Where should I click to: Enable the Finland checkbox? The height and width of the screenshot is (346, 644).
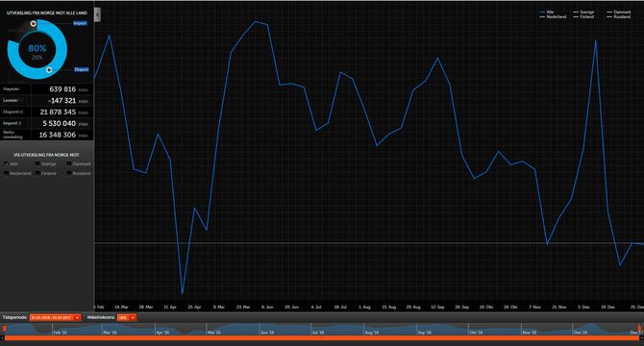point(37,173)
